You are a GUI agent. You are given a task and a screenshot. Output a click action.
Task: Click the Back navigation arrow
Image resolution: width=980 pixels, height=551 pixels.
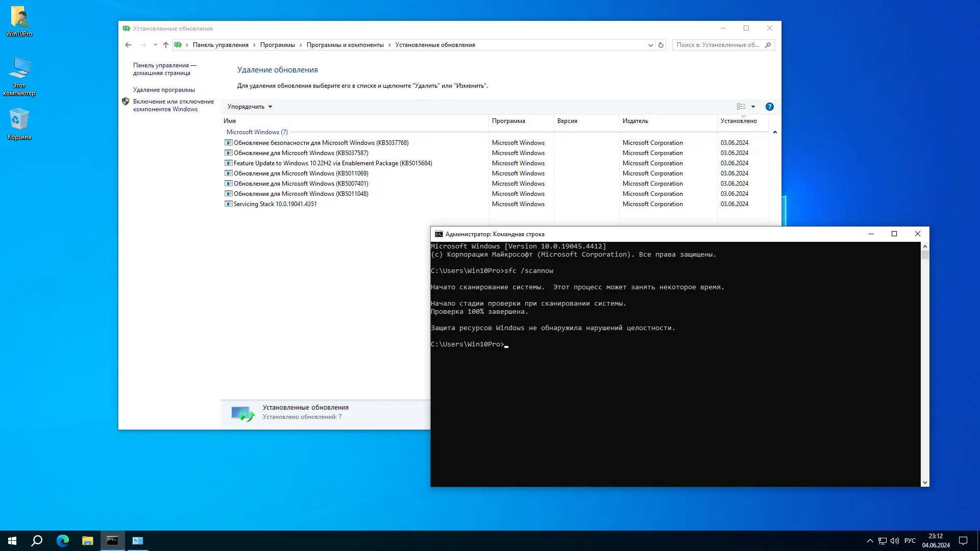pyautogui.click(x=128, y=45)
